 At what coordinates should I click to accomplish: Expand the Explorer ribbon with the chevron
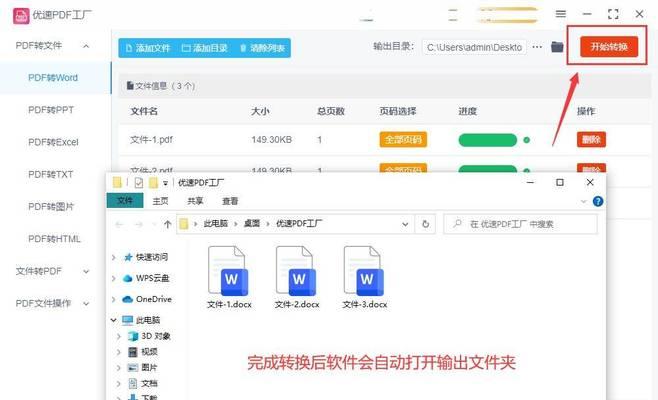point(583,202)
